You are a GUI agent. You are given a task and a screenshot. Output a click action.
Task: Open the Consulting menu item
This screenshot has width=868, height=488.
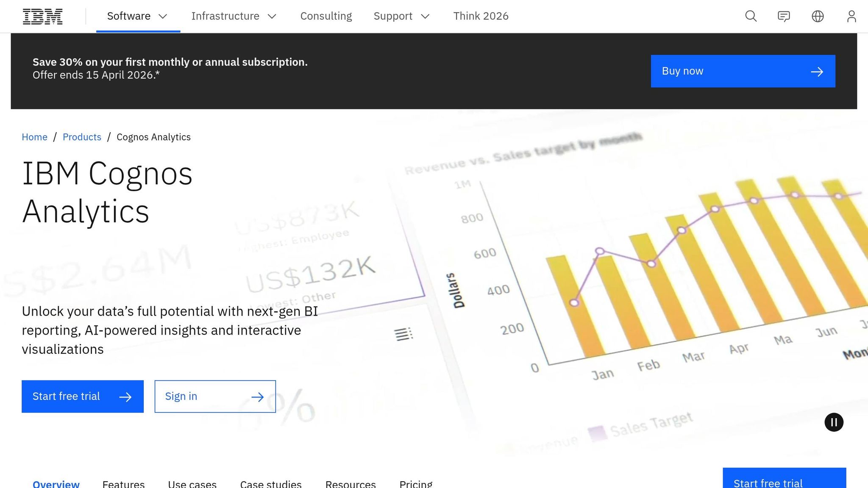(326, 16)
